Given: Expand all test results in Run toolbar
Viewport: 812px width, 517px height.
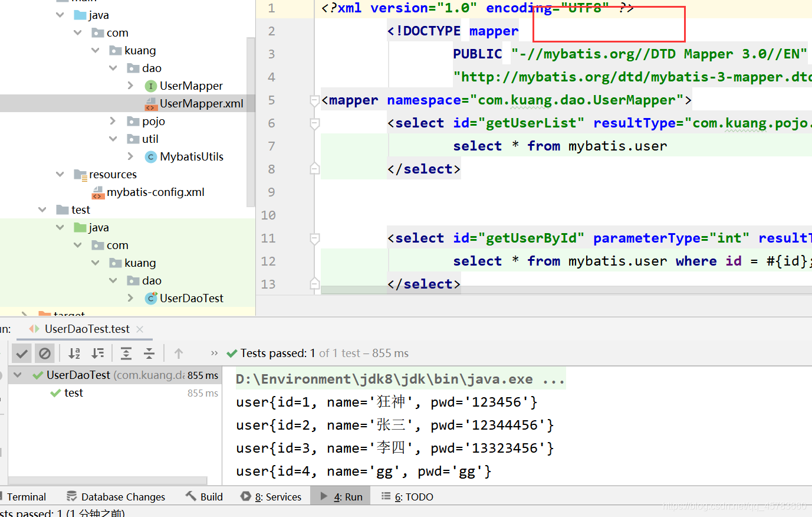Looking at the screenshot, I should click(x=126, y=354).
